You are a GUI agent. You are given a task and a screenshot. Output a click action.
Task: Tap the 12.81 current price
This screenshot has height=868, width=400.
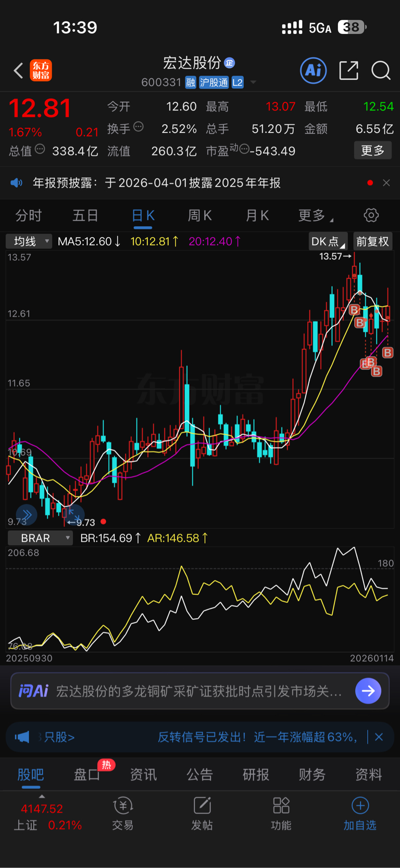coord(40,108)
